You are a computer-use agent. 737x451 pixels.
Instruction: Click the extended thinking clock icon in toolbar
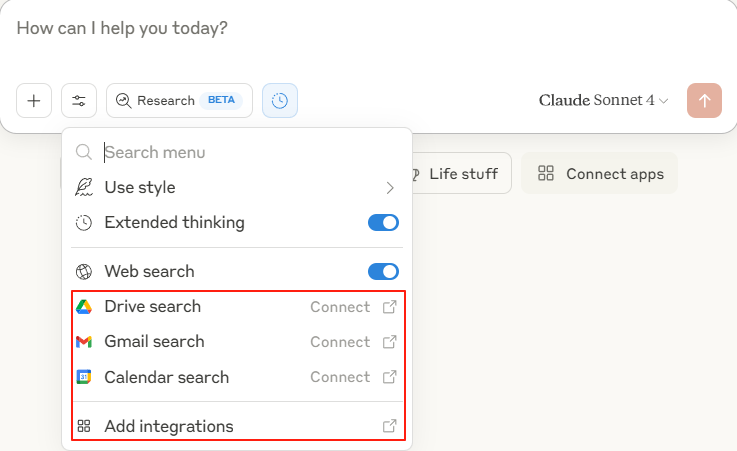click(x=280, y=101)
